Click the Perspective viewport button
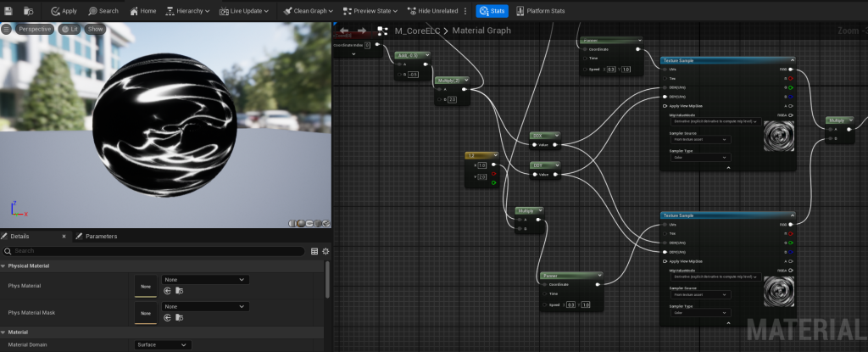Screen dimensions: 868x352 point(34,29)
